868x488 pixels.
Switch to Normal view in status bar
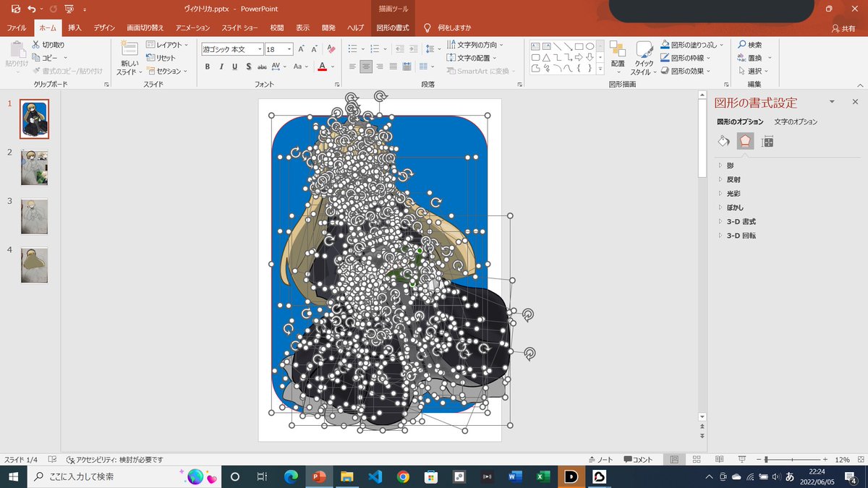(x=674, y=460)
